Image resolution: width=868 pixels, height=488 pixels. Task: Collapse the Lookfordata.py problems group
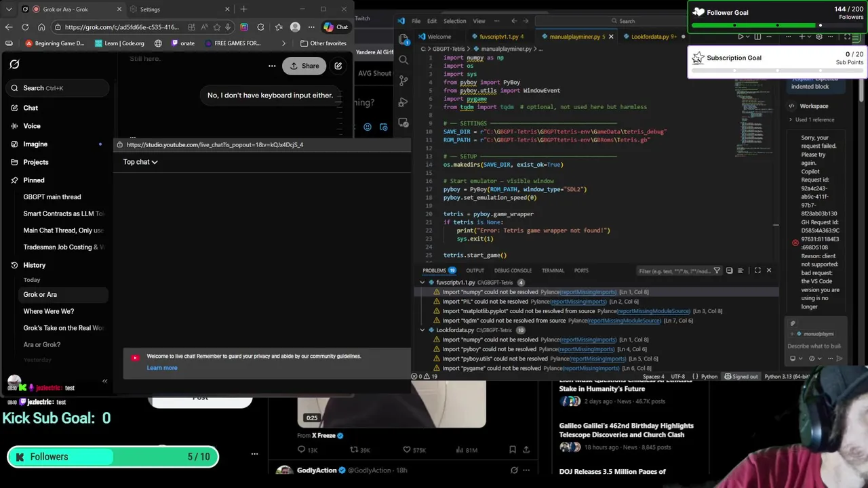tap(422, 330)
